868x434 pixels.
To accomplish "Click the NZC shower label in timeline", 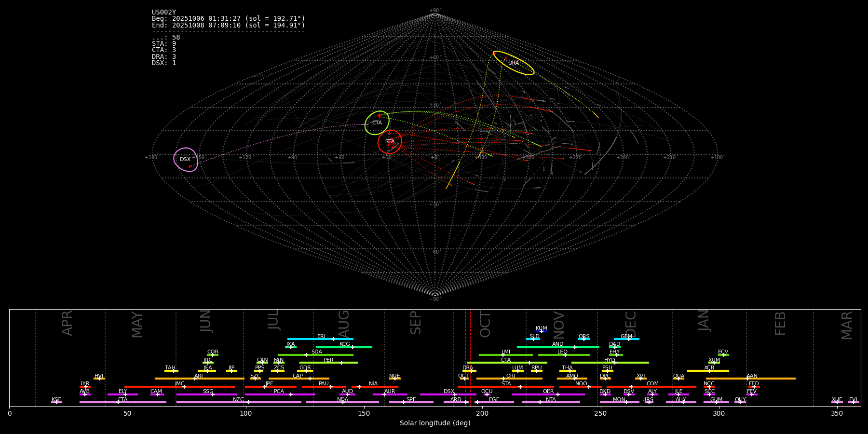I will (x=239, y=400).
